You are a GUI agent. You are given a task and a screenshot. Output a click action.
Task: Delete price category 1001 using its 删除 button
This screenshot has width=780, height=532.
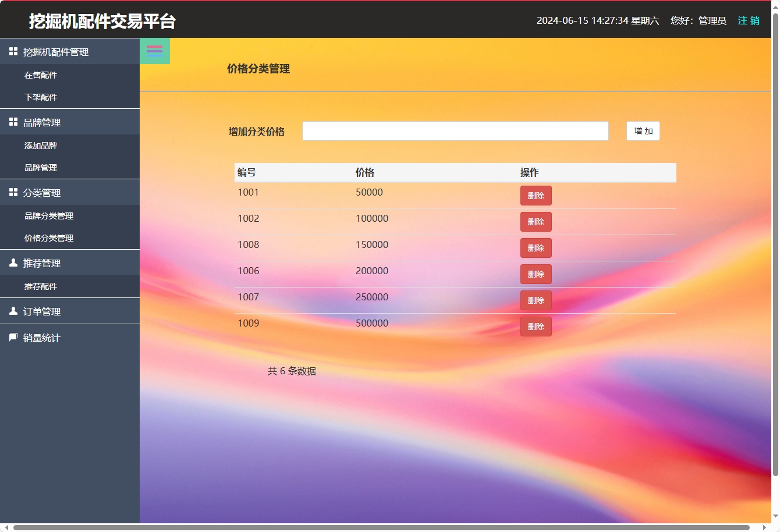coord(536,196)
